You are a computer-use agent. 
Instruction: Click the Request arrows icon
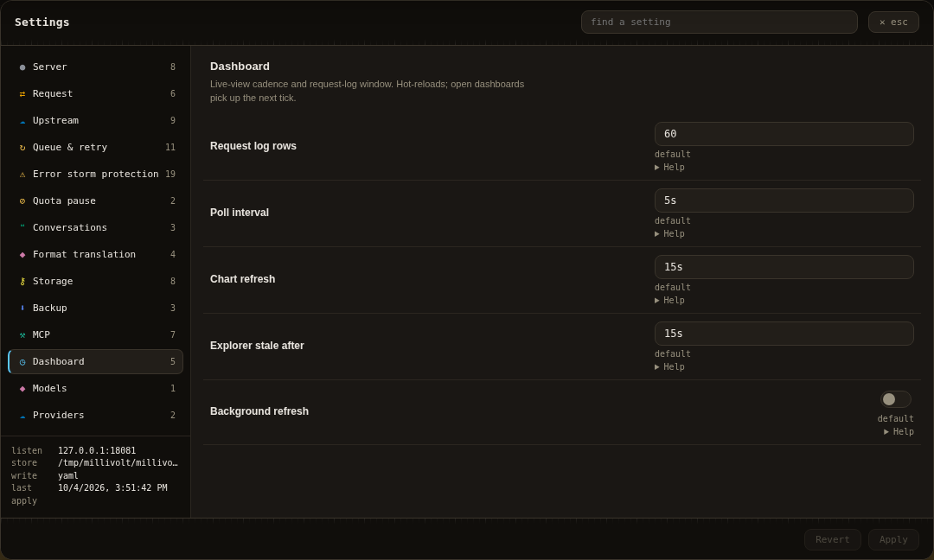tap(22, 94)
